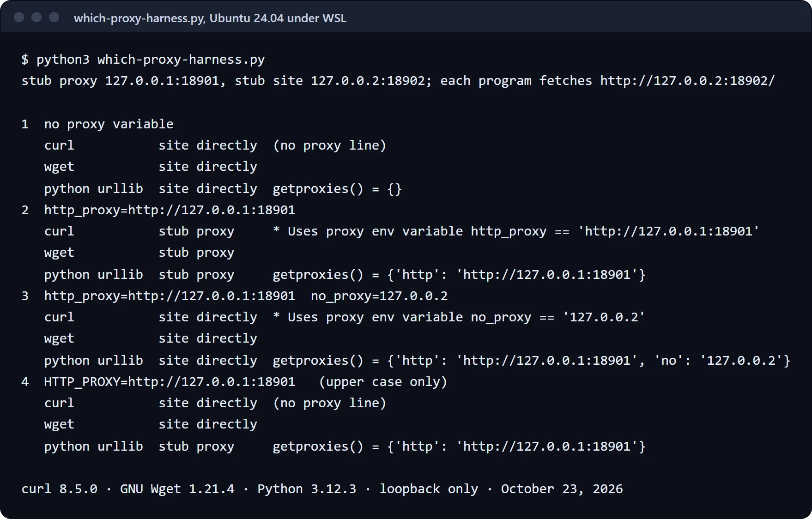Click the wget row in section 4
Screen dimensions: 812x519
[151, 424]
